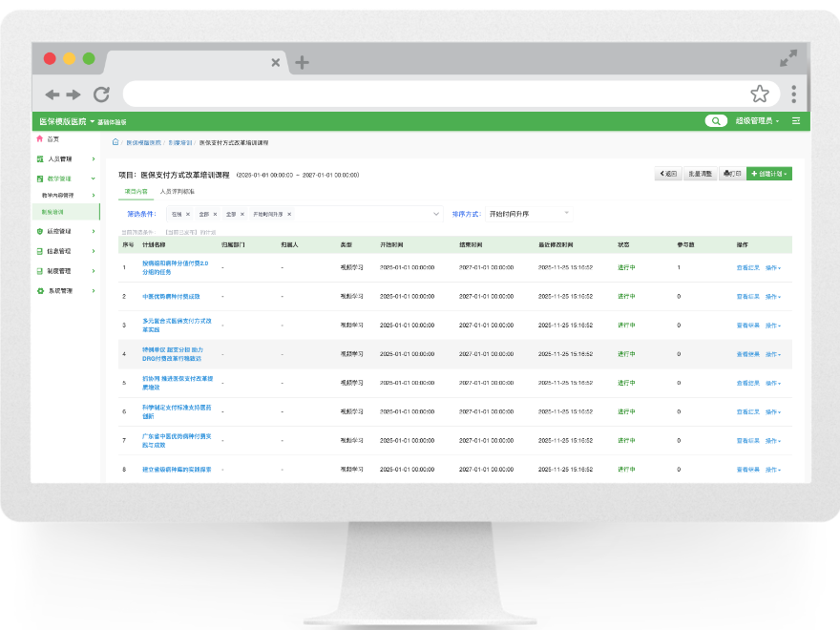Click the home icon in breadcrumb
Screen dimensions: 840x630
click(x=115, y=142)
